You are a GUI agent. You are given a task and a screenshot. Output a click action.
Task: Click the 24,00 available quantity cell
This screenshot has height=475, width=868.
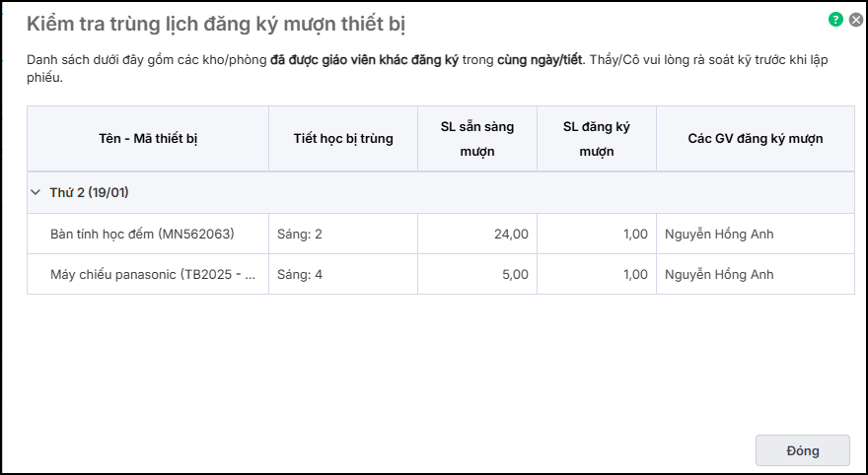point(511,235)
